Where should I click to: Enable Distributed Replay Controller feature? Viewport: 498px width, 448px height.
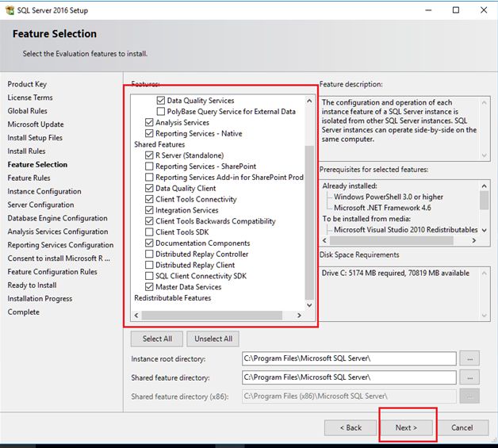coord(149,255)
